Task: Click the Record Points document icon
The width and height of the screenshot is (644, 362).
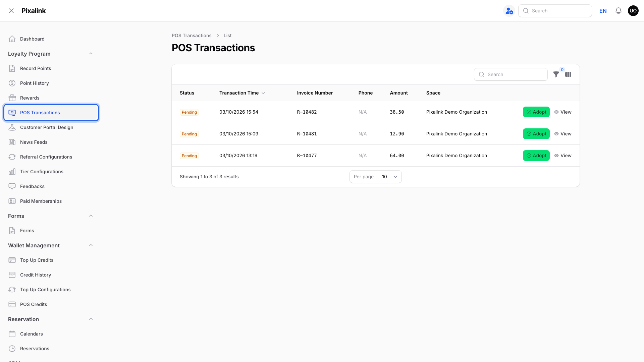Action: tap(12, 68)
